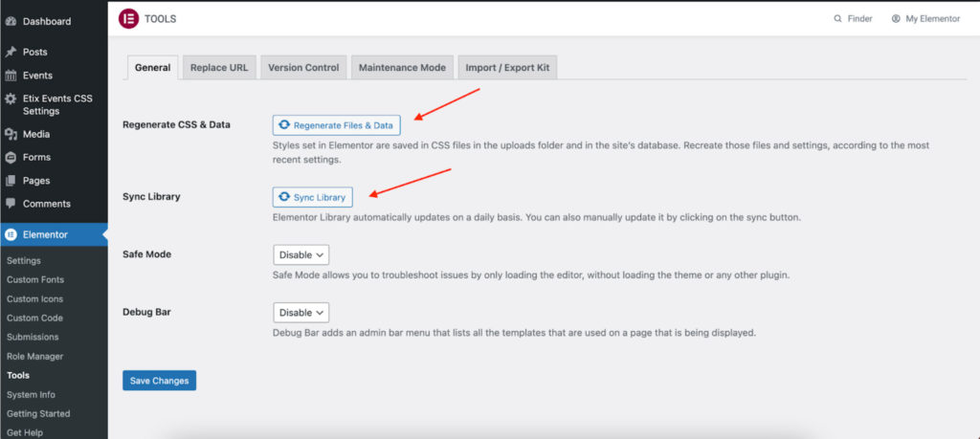
Task: Click the Pages icon in sidebar
Action: click(x=11, y=181)
